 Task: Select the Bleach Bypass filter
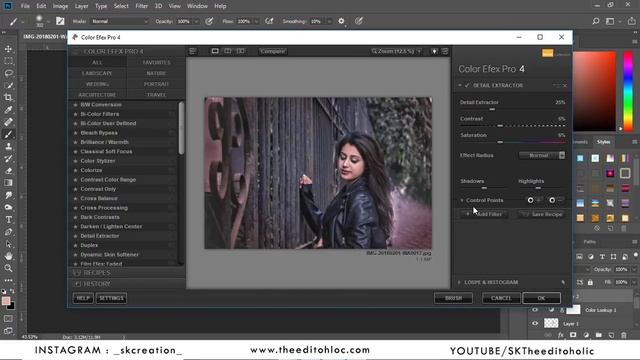(99, 133)
